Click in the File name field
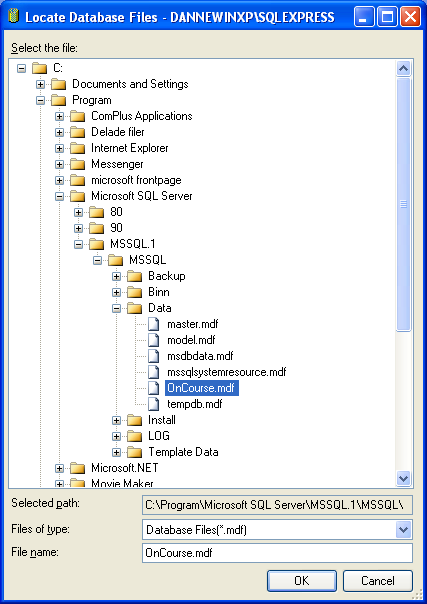 click(277, 553)
